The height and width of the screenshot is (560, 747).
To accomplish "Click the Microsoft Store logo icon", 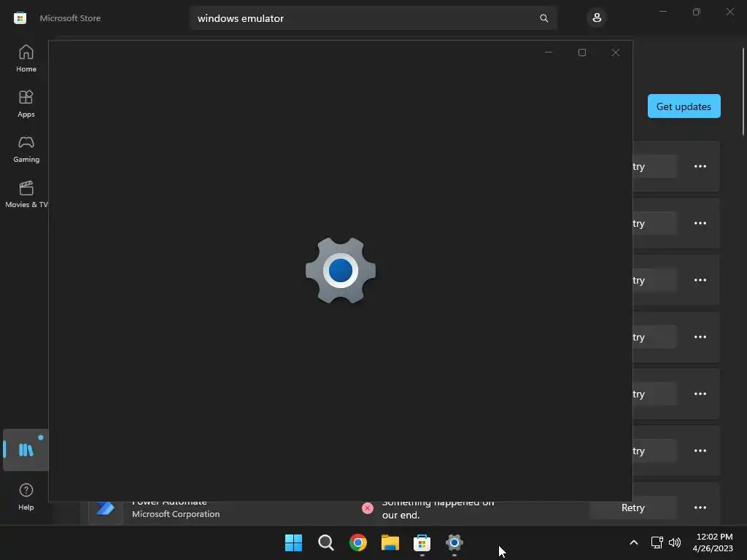I will coord(20,18).
